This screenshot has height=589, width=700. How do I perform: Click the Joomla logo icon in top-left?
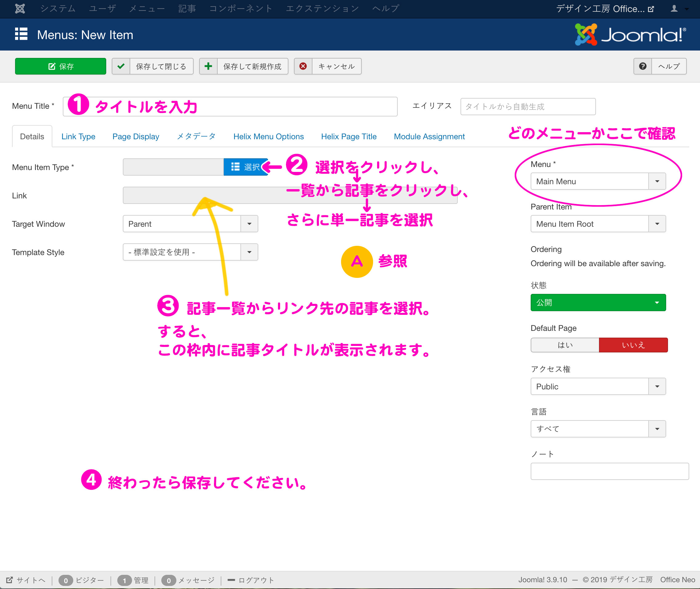tap(20, 9)
